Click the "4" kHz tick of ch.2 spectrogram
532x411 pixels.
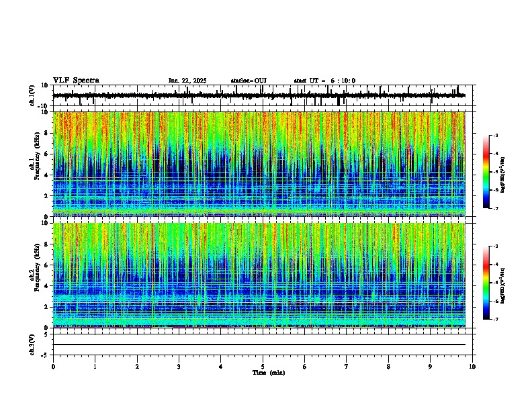tap(47, 286)
